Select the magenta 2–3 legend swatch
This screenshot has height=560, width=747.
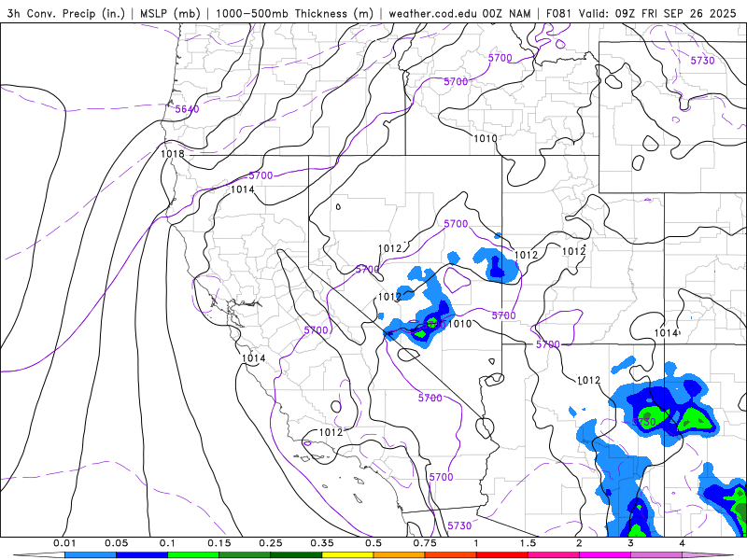605,555
